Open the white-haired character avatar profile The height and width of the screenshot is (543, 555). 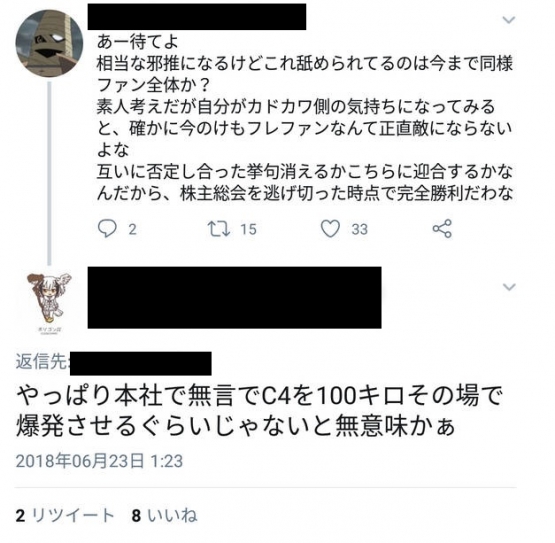point(50,303)
